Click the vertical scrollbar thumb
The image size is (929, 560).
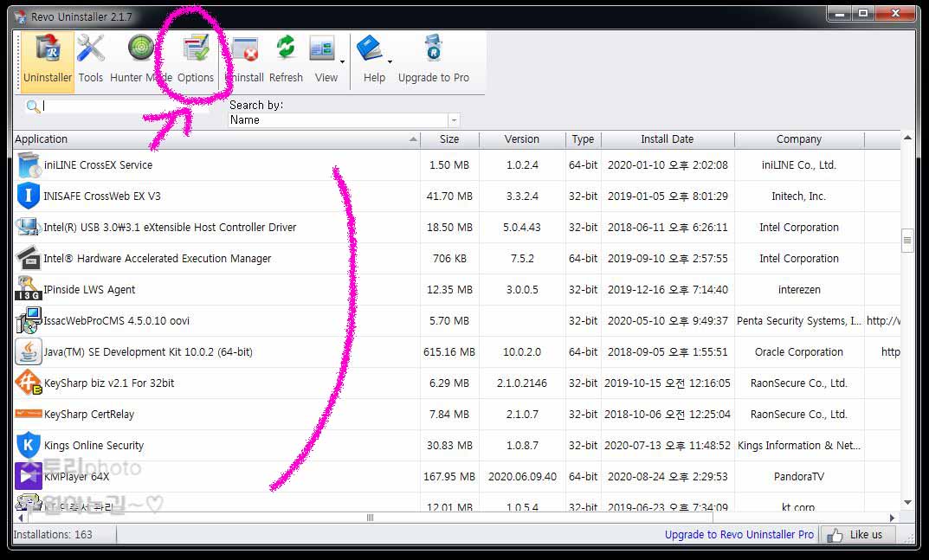[x=907, y=241]
